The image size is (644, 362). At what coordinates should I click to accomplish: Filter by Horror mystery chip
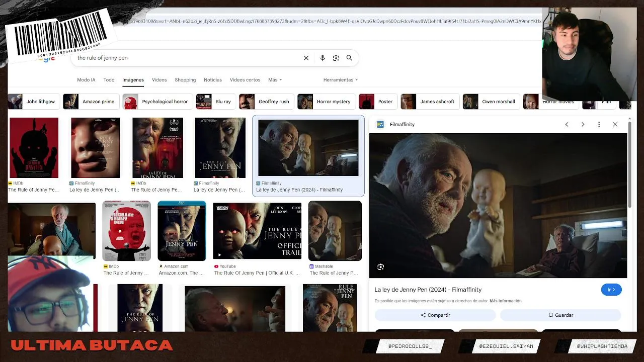click(326, 102)
